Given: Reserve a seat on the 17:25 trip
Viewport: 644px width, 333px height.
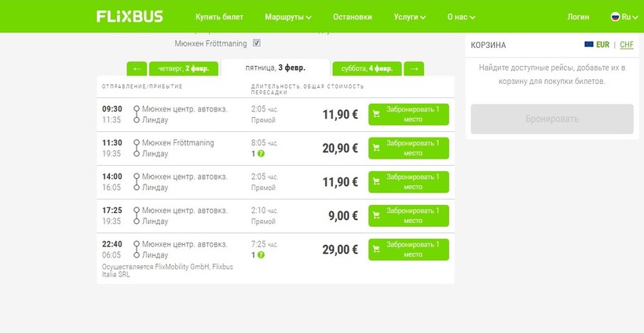Looking at the screenshot, I should (408, 216).
